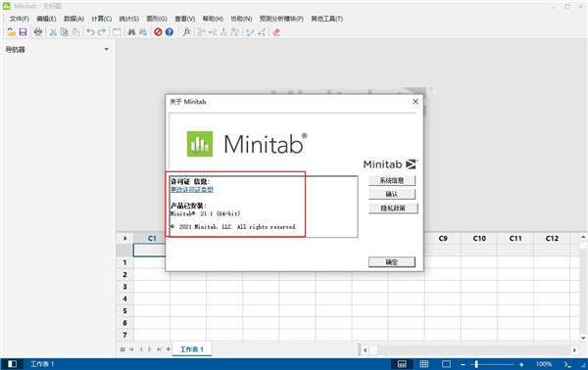
Task: Click the Redo arrow icon
Action: point(102,32)
